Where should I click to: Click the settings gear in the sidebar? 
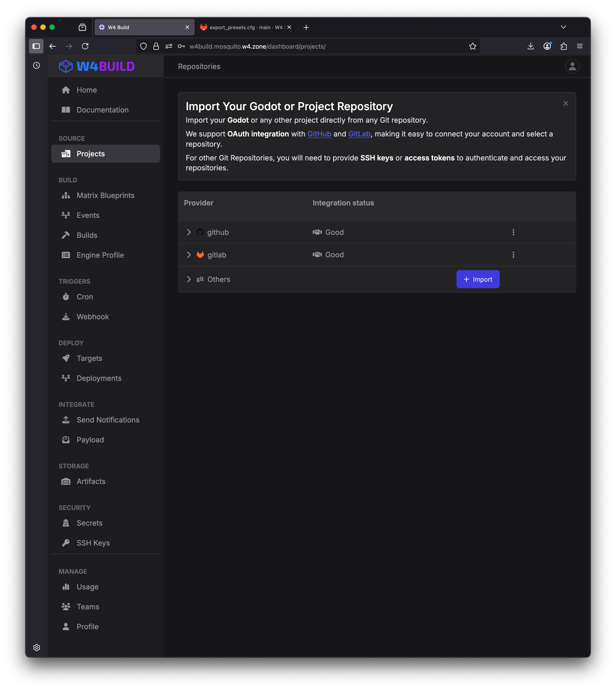pos(37,647)
